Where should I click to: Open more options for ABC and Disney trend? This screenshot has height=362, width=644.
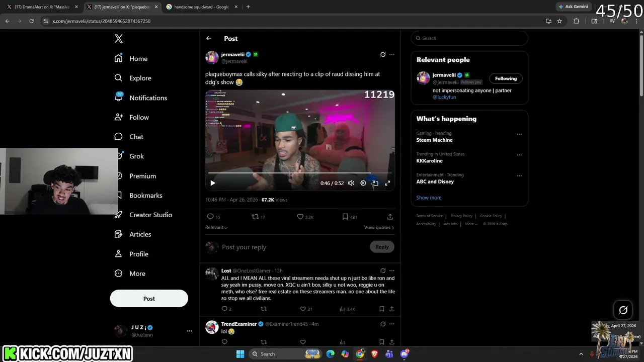519,175
